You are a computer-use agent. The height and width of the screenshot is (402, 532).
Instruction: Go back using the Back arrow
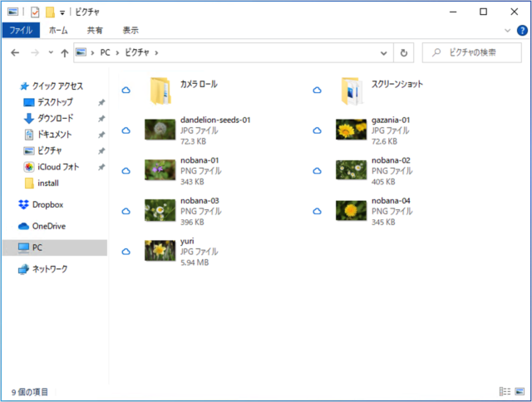(15, 52)
